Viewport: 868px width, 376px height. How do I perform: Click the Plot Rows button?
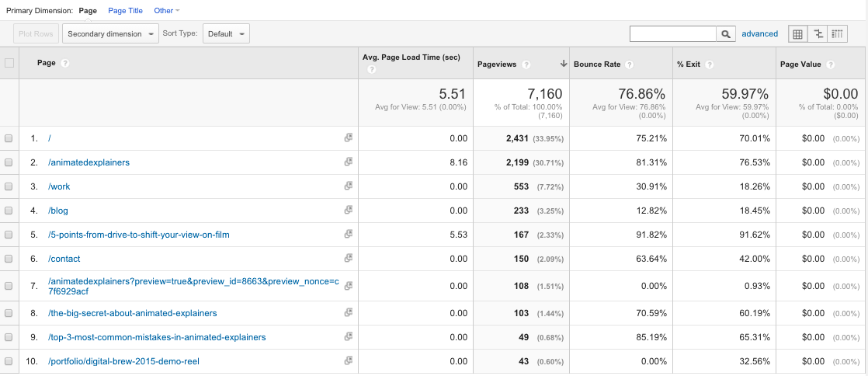pos(36,33)
